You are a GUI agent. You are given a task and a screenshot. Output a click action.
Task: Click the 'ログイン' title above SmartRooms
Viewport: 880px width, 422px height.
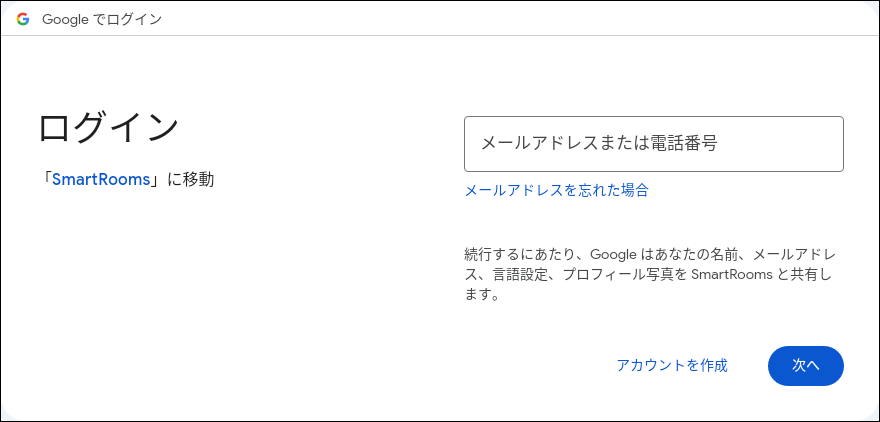point(108,127)
